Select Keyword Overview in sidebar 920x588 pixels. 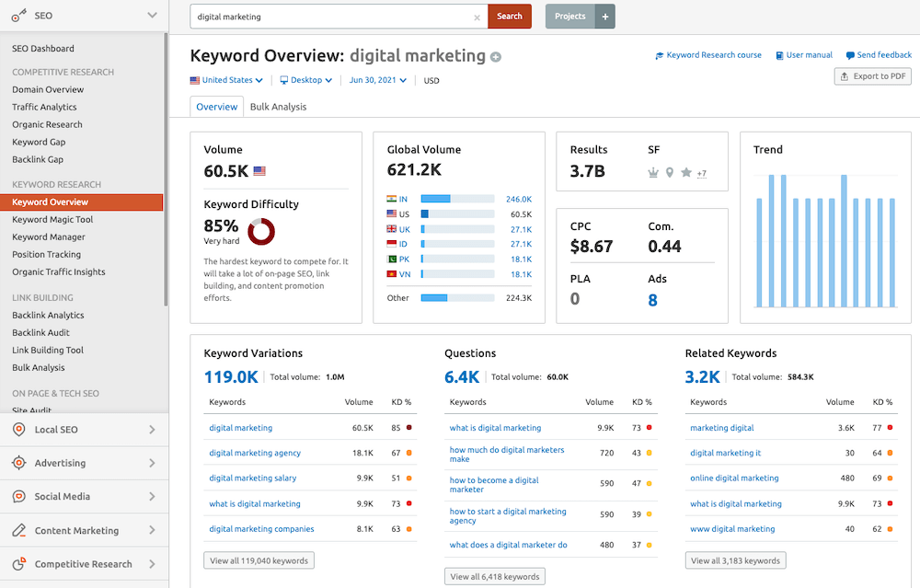(x=82, y=202)
